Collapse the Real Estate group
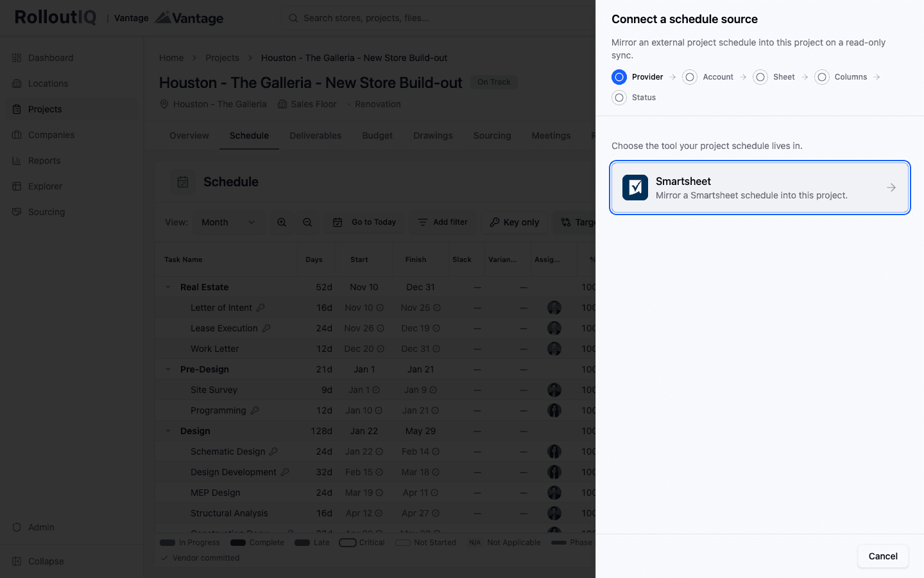The height and width of the screenshot is (578, 924). tap(168, 287)
